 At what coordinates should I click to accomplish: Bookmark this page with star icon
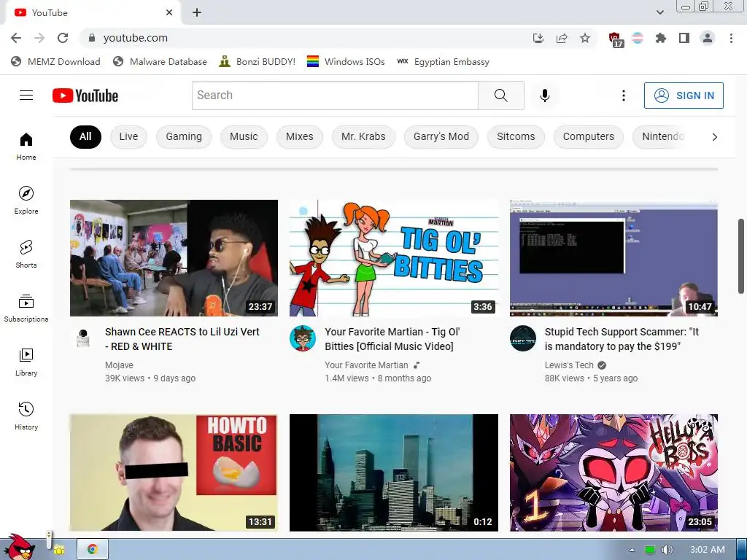click(x=585, y=38)
